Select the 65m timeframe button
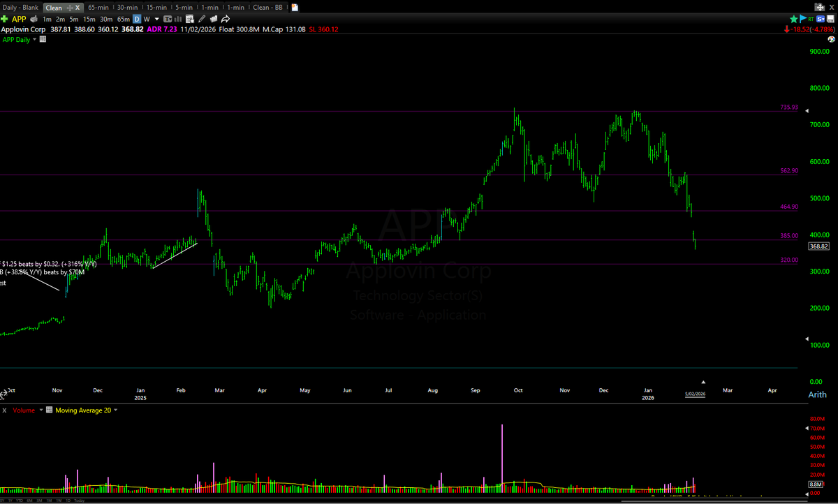 (123, 19)
